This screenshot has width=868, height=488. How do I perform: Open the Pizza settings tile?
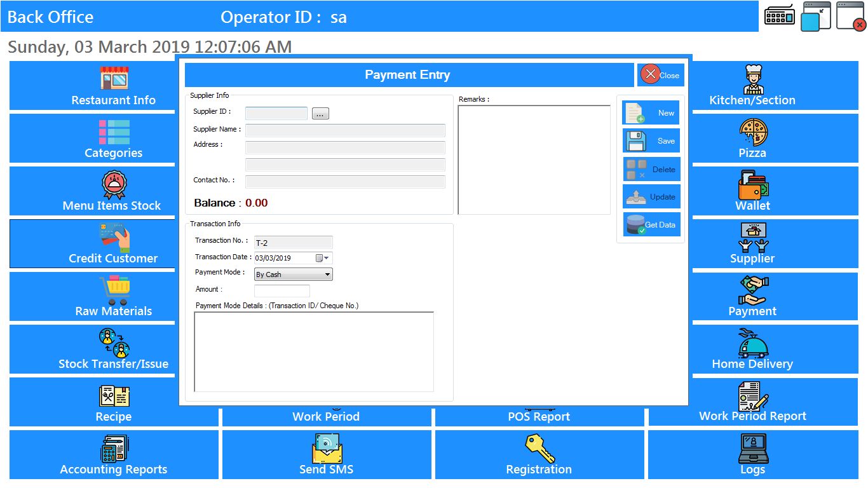click(x=752, y=139)
